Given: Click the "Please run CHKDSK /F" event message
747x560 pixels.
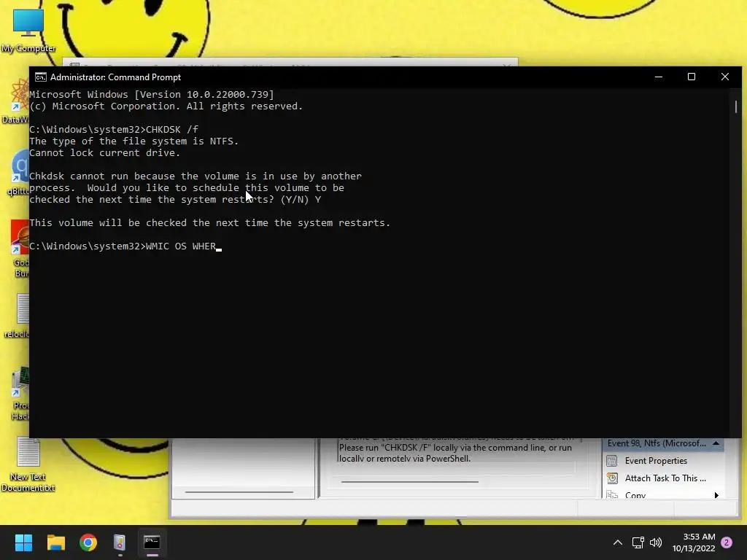Looking at the screenshot, I should tap(455, 453).
